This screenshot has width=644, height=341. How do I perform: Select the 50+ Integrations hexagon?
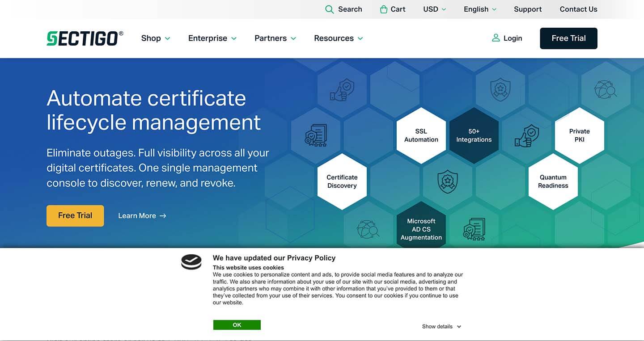tap(474, 135)
